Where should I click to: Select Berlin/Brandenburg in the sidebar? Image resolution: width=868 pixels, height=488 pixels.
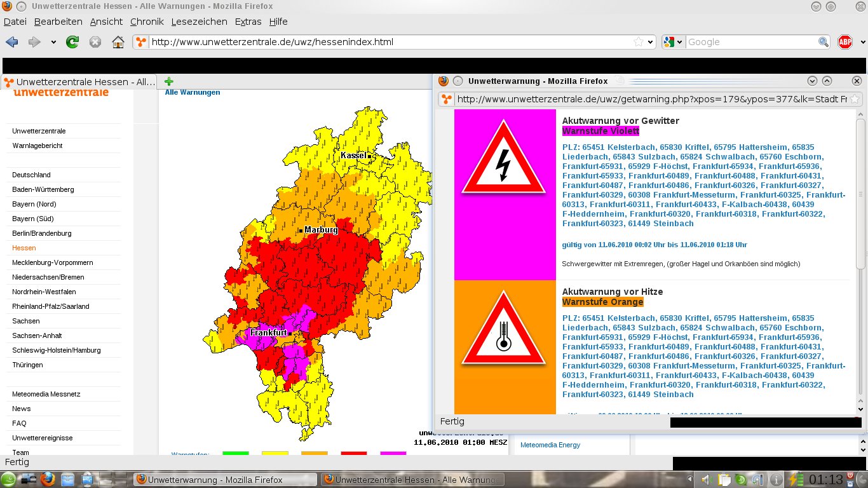[42, 233]
